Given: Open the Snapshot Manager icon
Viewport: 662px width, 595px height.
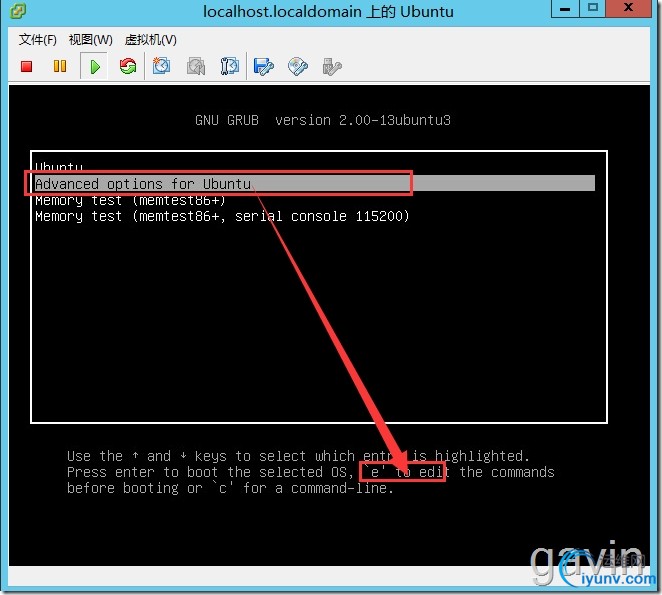Looking at the screenshot, I should [x=230, y=66].
